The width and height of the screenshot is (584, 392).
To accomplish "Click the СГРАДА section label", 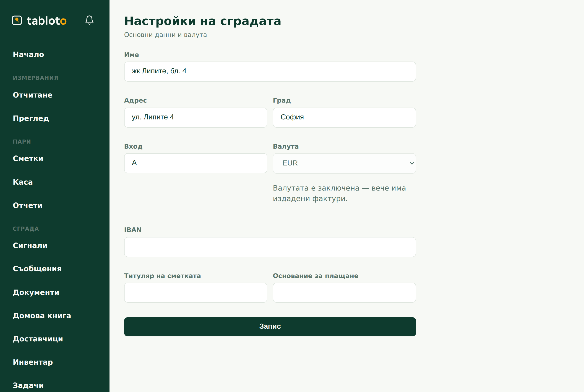I will (26, 229).
